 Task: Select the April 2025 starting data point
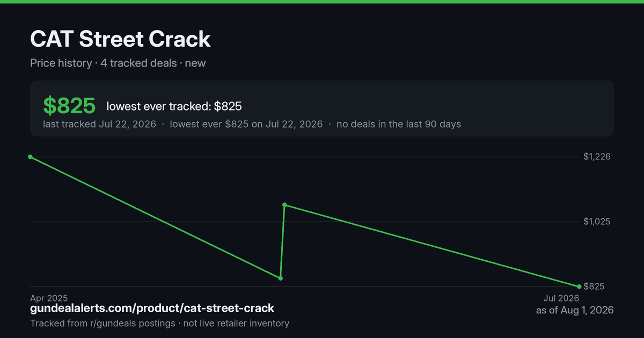point(30,157)
